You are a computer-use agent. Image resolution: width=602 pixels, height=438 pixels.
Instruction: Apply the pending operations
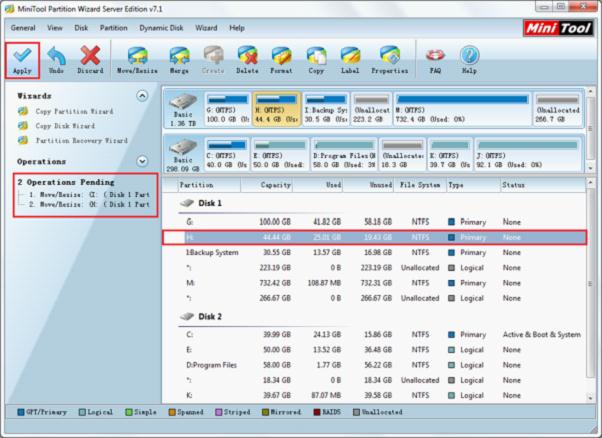pyautogui.click(x=22, y=61)
